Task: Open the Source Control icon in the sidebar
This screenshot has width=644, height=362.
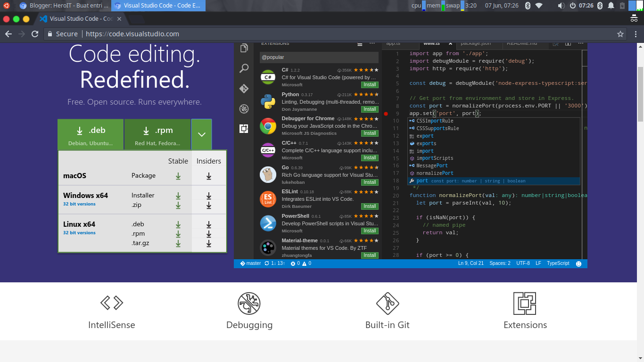Action: pyautogui.click(x=244, y=89)
